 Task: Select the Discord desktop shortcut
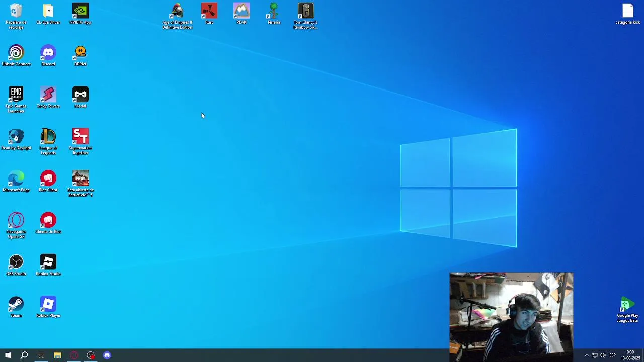48,56
